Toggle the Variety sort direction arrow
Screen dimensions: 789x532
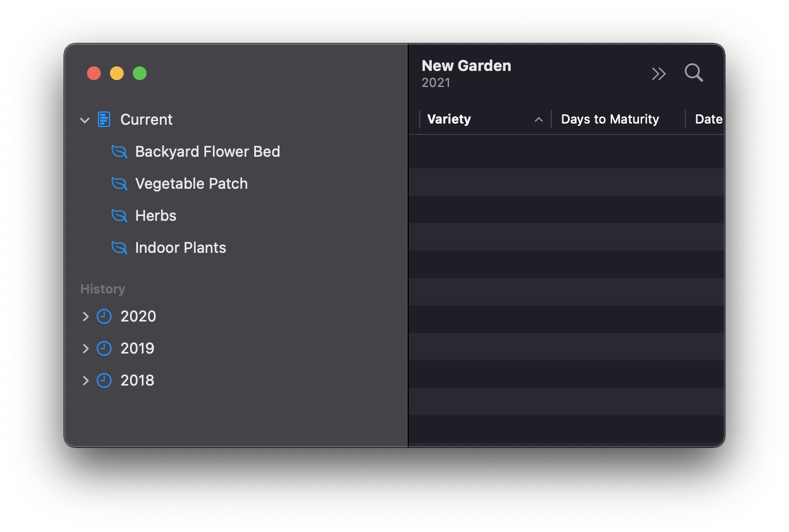539,120
